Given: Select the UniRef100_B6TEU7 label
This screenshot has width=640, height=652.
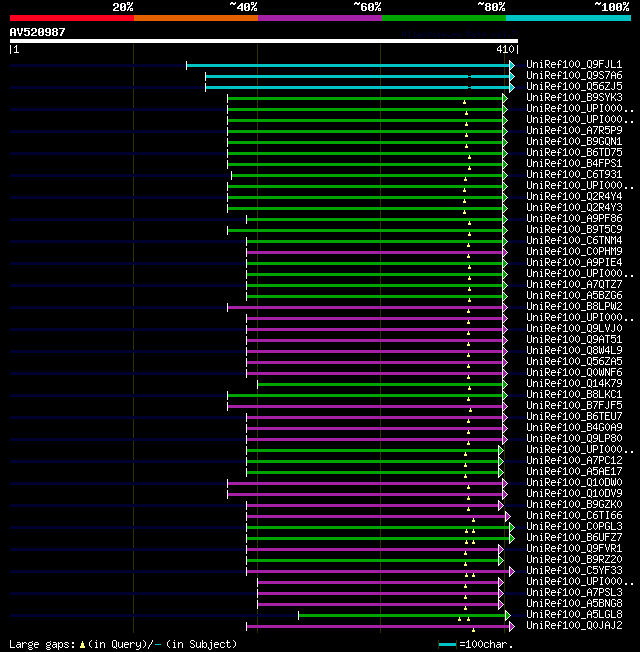Looking at the screenshot, I should click(574, 417).
